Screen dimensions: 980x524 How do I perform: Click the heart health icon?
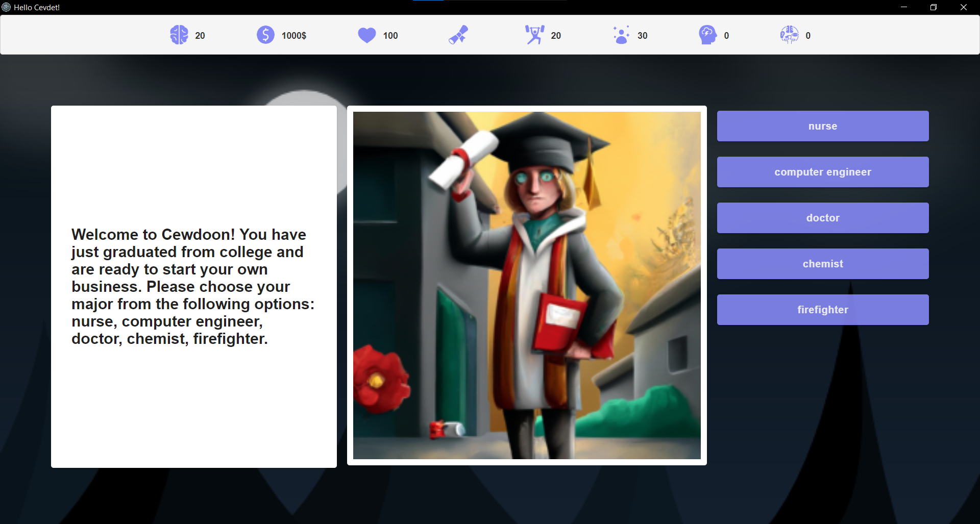366,35
